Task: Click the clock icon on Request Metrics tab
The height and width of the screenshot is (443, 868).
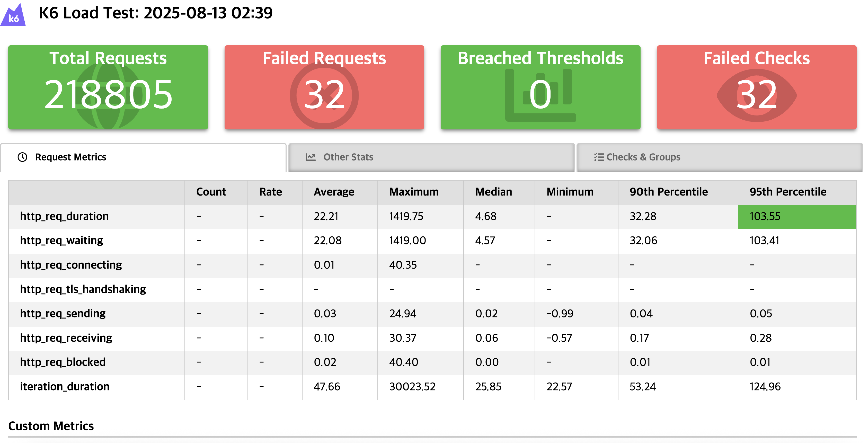Action: pyautogui.click(x=23, y=157)
